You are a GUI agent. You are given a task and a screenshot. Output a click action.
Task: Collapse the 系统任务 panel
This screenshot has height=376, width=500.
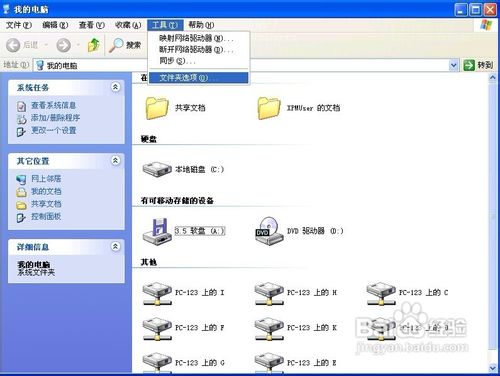[x=115, y=87]
